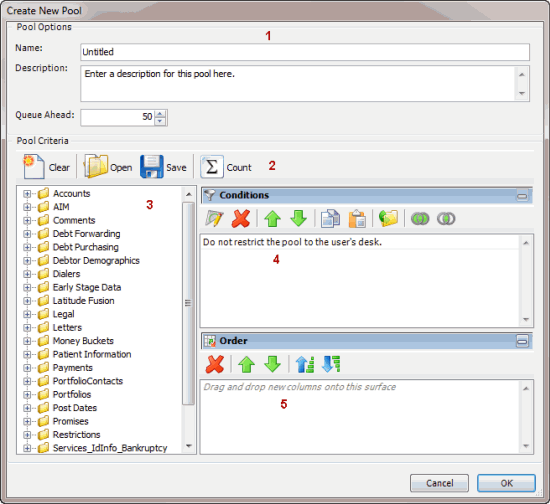Collapse the Order panel
Image resolution: width=550 pixels, height=504 pixels.
coord(522,341)
